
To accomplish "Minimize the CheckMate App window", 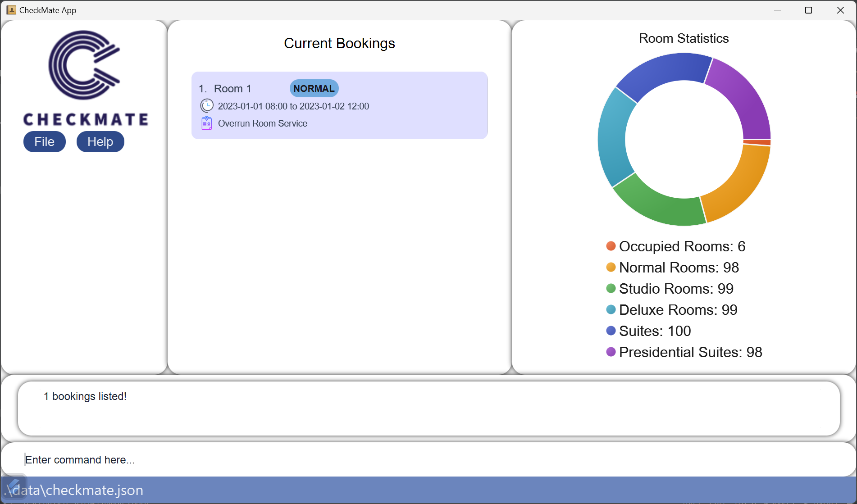I will [777, 10].
